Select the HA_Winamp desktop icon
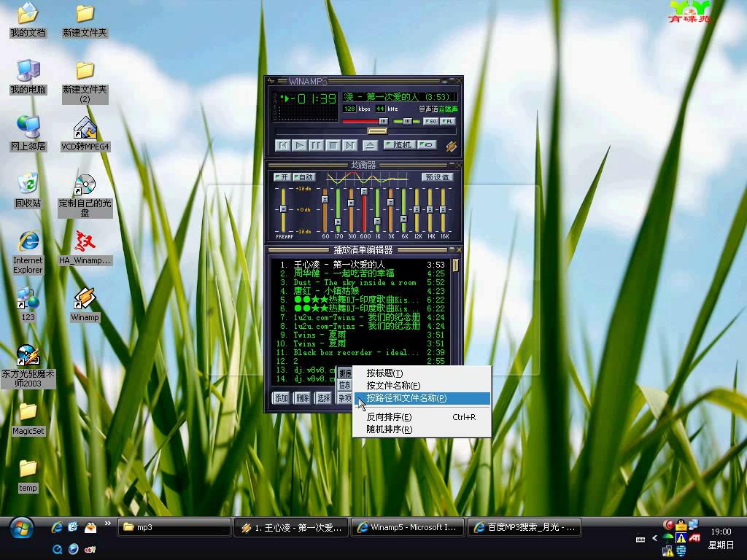The image size is (747, 560). click(x=85, y=248)
